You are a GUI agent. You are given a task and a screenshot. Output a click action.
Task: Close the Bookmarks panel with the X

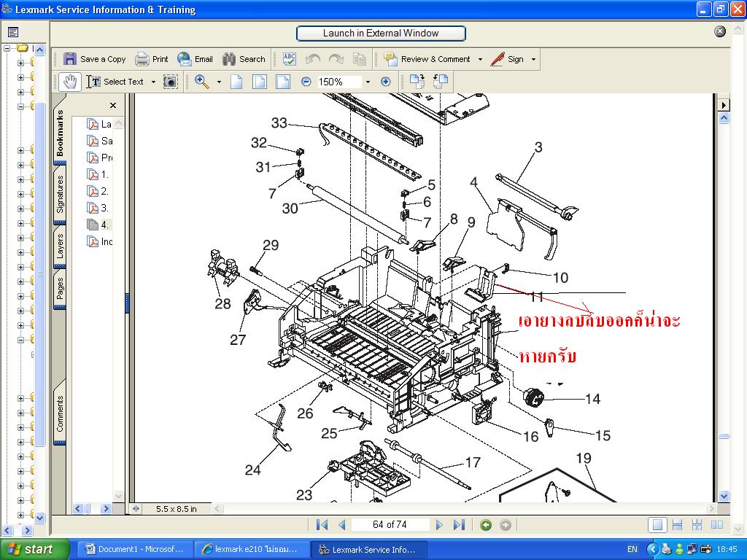click(113, 105)
